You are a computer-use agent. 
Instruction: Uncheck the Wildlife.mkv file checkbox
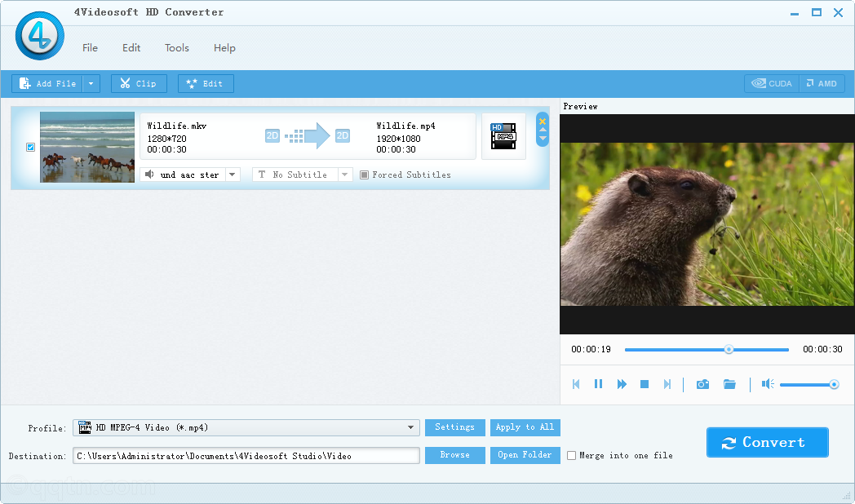tap(31, 148)
